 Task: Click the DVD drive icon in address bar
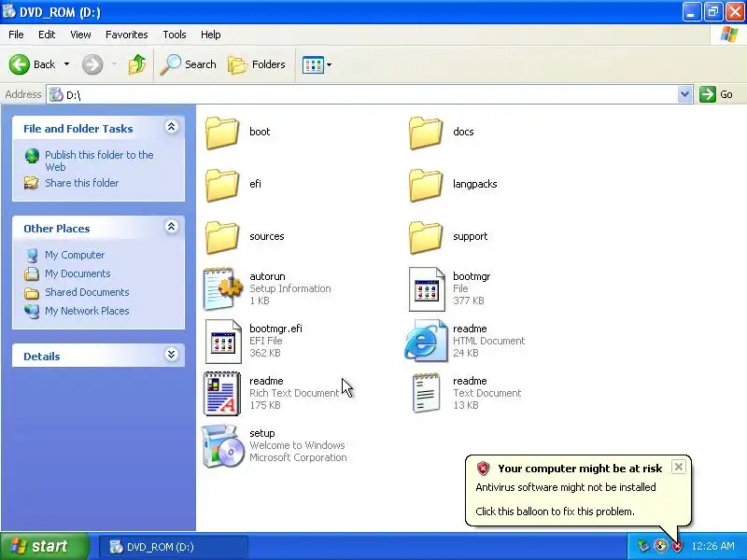point(56,94)
